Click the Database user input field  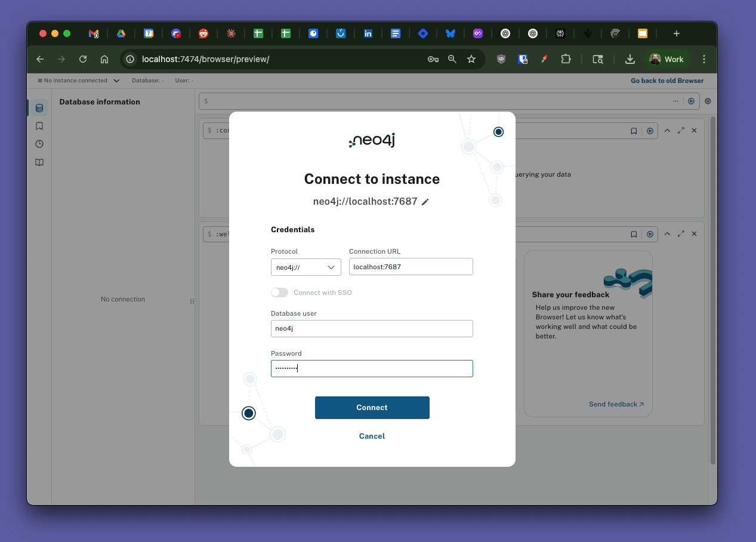[372, 328]
